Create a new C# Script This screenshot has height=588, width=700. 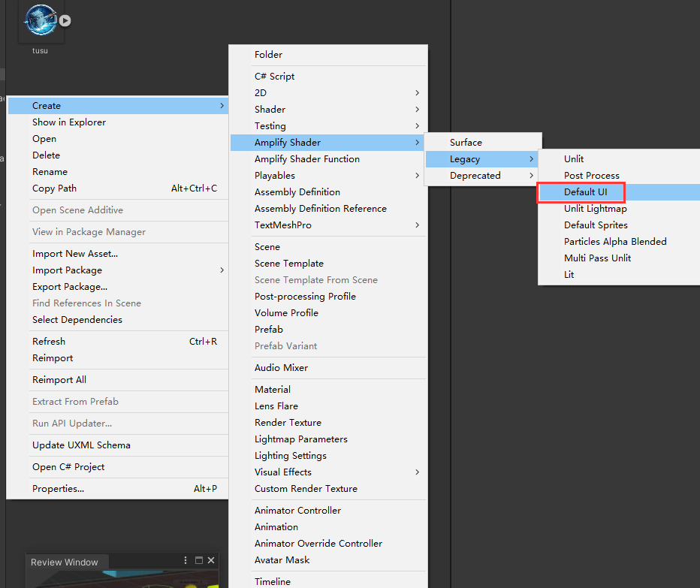coord(328,77)
